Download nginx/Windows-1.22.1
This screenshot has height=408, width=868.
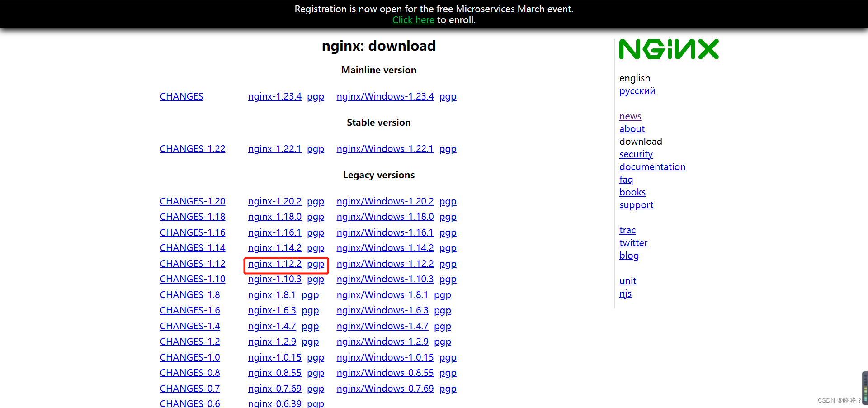(x=385, y=149)
